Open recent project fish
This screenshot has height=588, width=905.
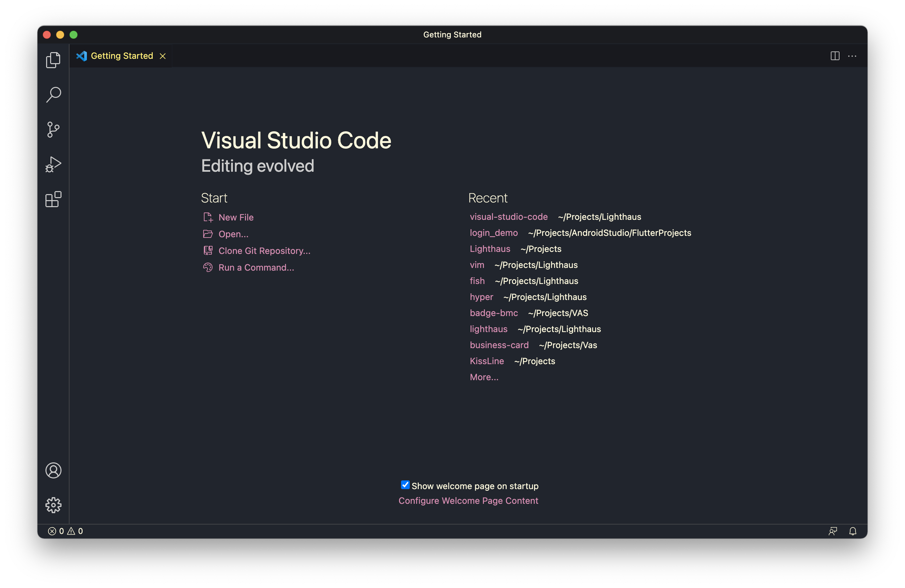(477, 281)
